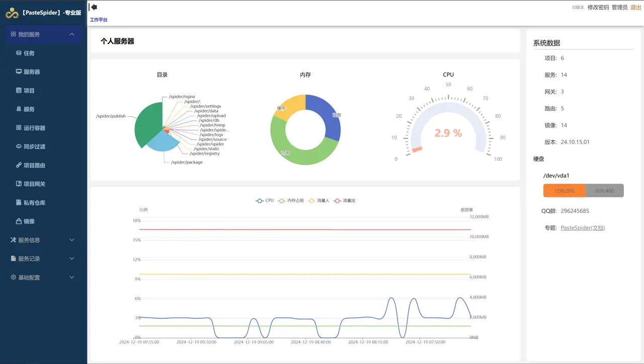
Task: Click the 运行容器 grid icon
Action: pyautogui.click(x=19, y=128)
